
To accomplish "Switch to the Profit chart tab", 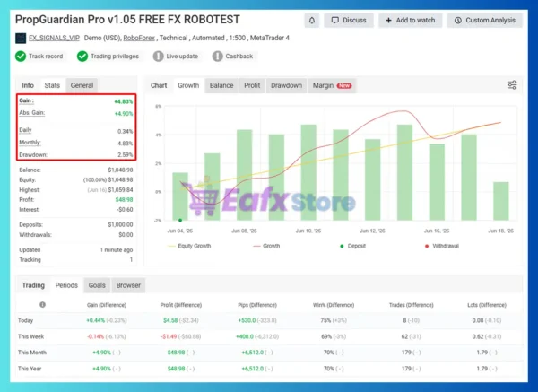I will pyautogui.click(x=252, y=85).
